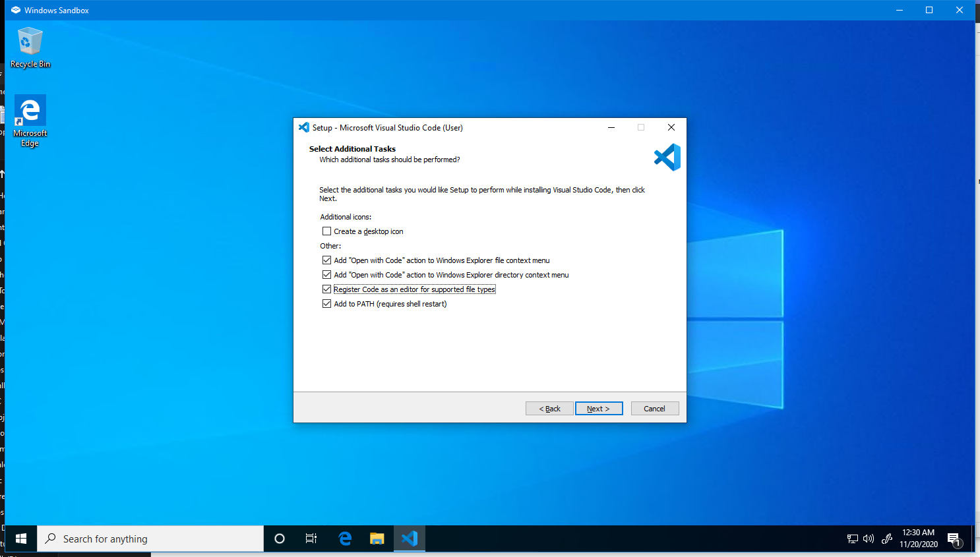This screenshot has height=557, width=980.
Task: Toggle Register Code as editor checkbox
Action: (x=326, y=289)
